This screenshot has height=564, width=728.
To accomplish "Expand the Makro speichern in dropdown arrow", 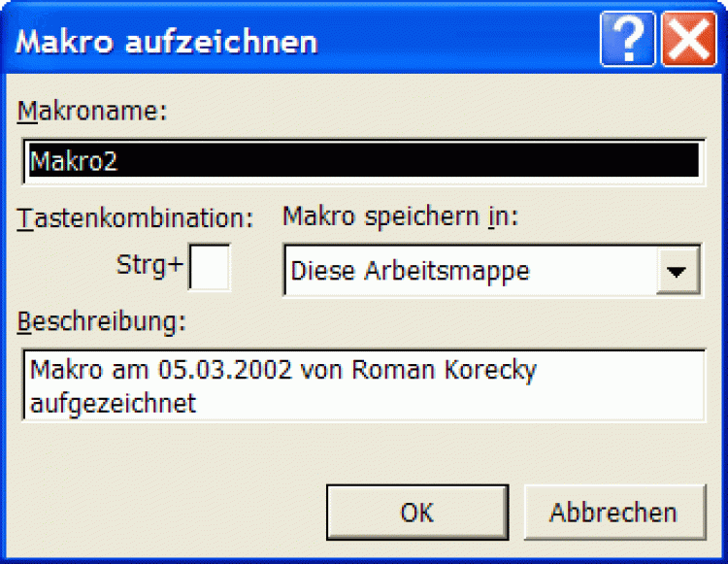I will [678, 271].
